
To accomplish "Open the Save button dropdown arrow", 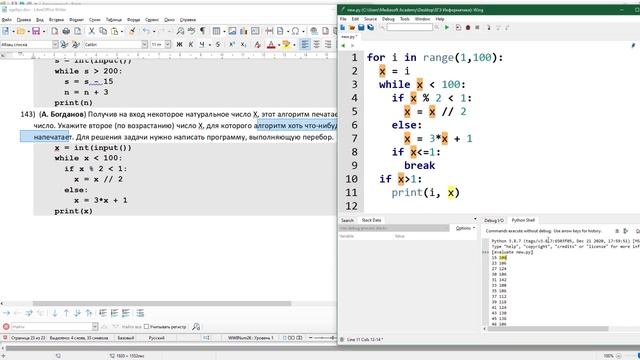I will [x=43, y=31].
